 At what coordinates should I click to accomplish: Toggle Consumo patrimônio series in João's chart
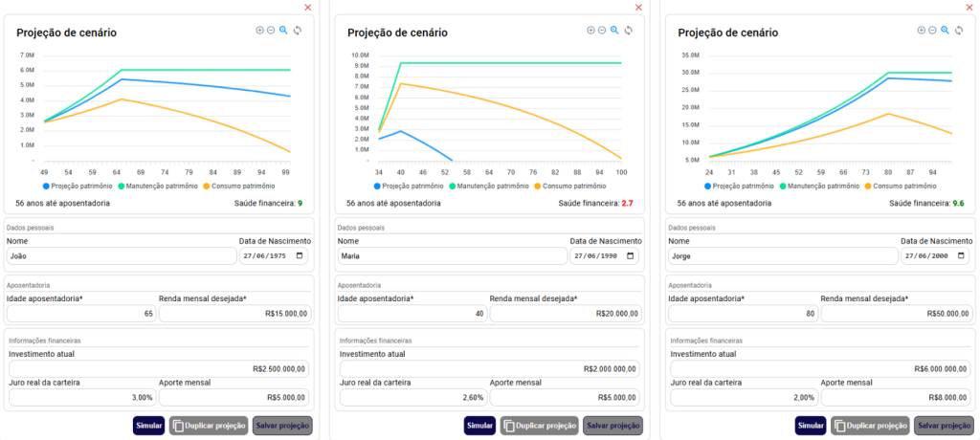238,186
